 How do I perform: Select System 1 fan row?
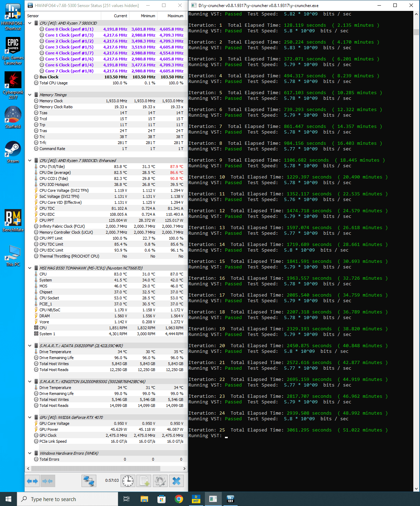(x=105, y=334)
